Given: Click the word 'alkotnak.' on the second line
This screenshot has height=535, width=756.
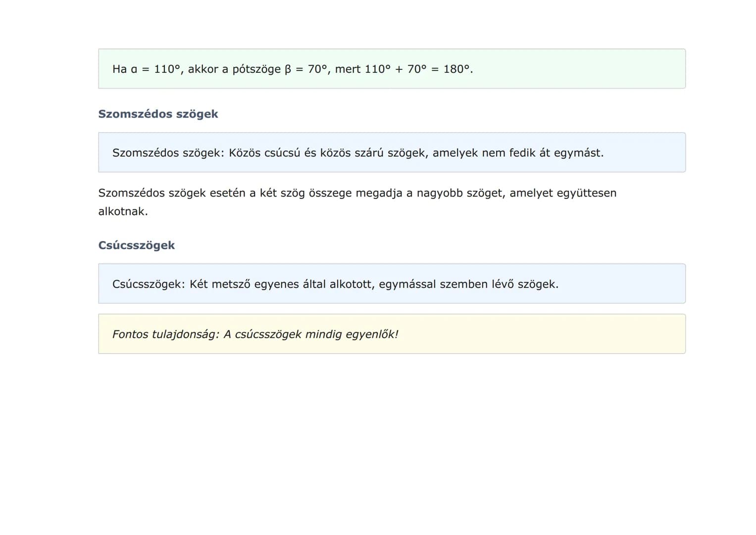Looking at the screenshot, I should coord(123,212).
